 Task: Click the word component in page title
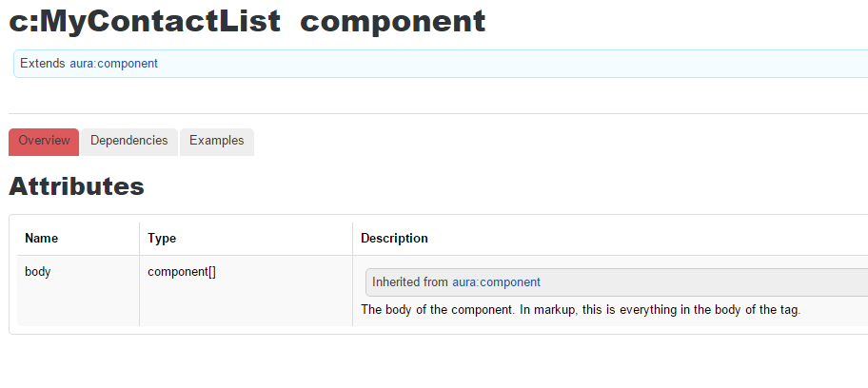[x=392, y=21]
